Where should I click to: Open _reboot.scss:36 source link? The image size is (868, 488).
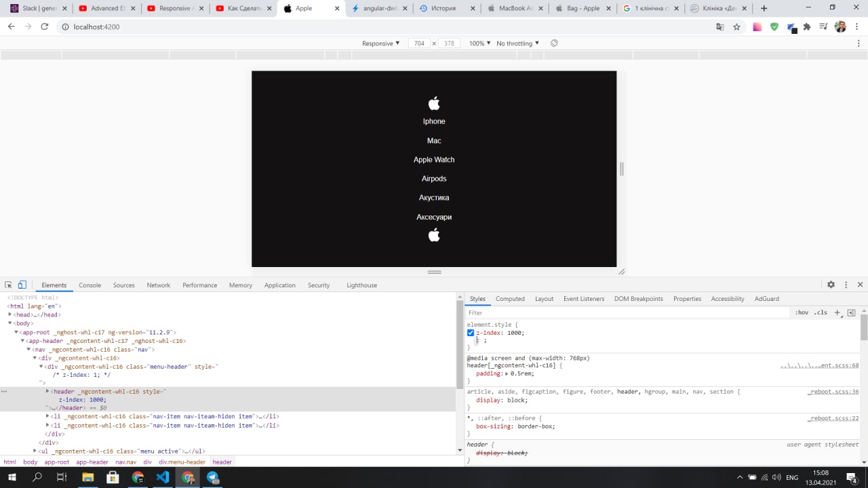click(x=833, y=392)
